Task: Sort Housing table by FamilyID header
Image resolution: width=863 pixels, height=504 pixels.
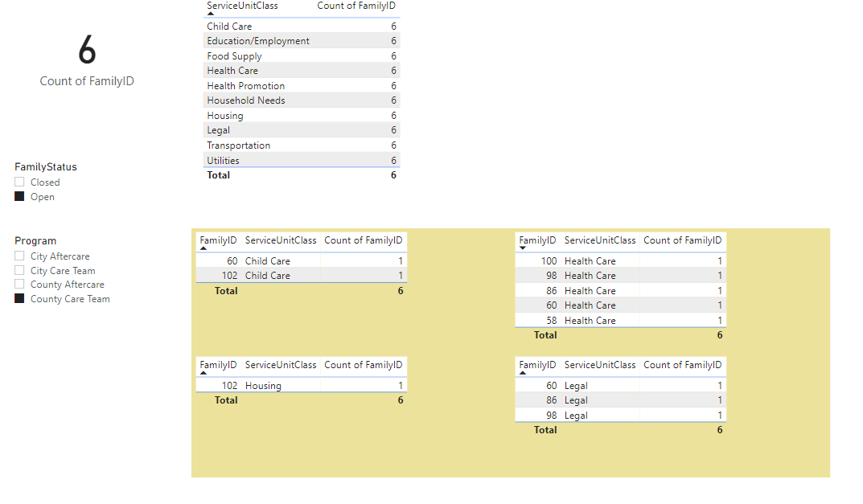Action: [x=218, y=365]
